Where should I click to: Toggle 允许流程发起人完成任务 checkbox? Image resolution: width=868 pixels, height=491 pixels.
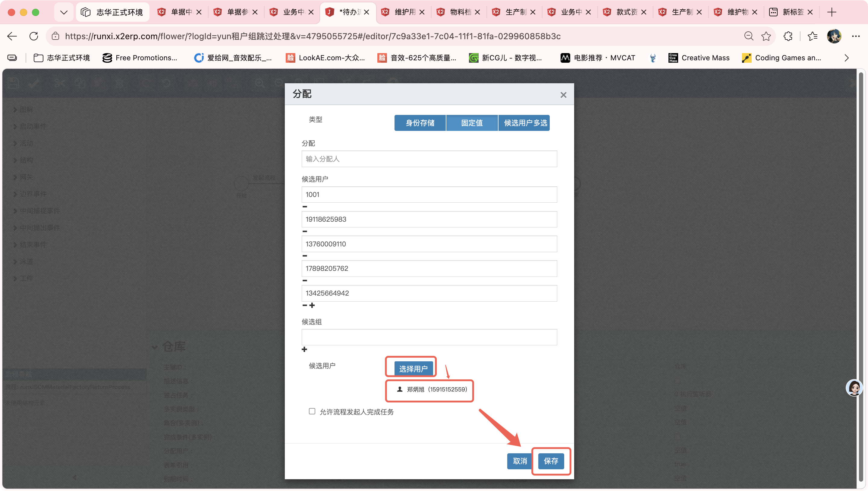pos(312,411)
